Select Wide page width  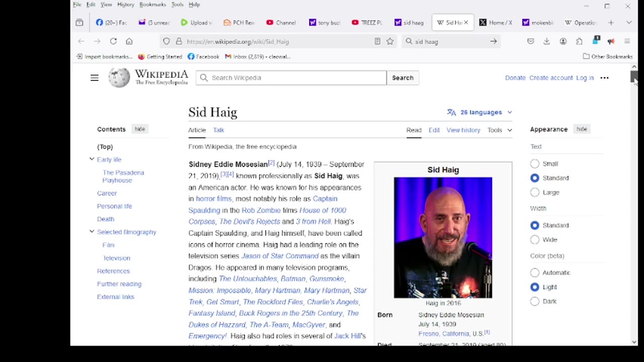point(535,240)
